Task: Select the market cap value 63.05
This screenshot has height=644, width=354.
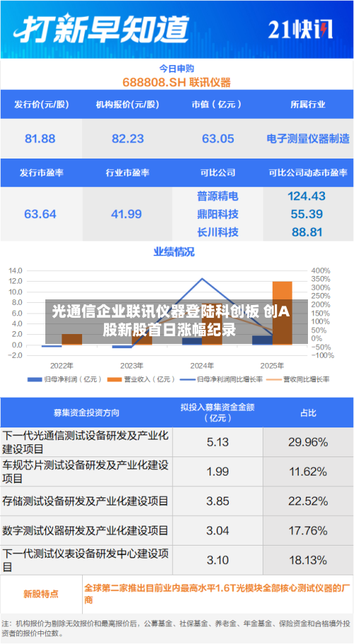Action: tap(217, 139)
